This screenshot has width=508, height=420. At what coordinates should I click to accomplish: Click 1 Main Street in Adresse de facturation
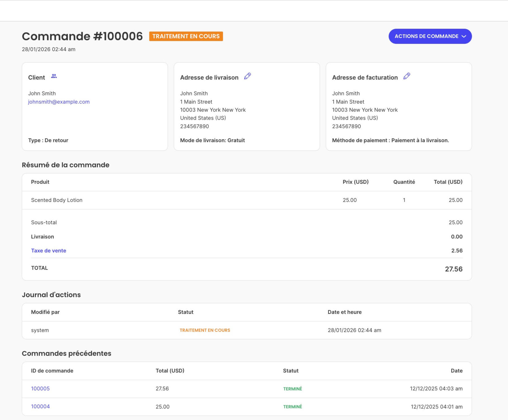click(348, 102)
